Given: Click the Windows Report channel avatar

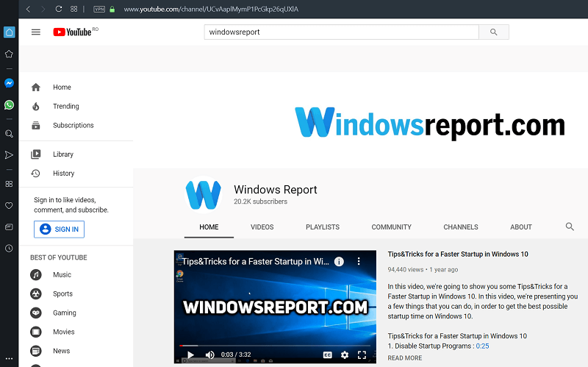Looking at the screenshot, I should [x=204, y=195].
